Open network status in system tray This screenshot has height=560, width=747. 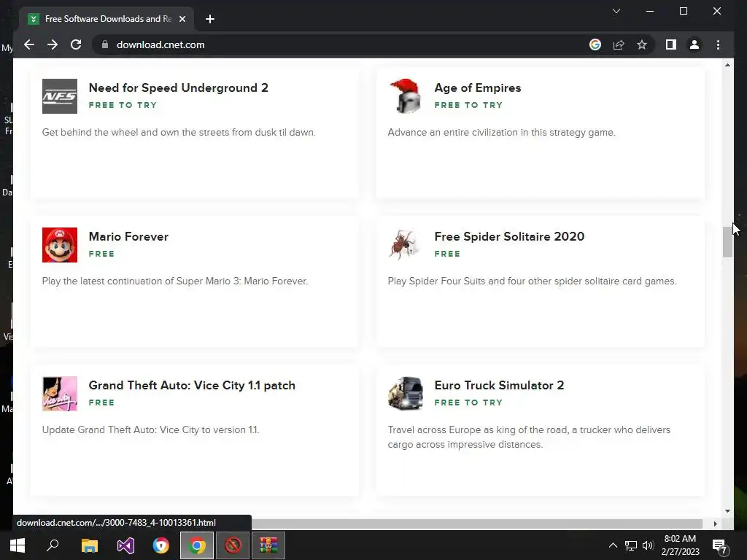pos(631,545)
